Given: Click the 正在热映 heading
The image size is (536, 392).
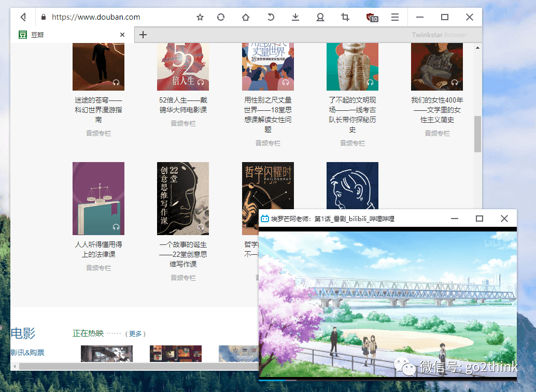Looking at the screenshot, I should tap(88, 333).
